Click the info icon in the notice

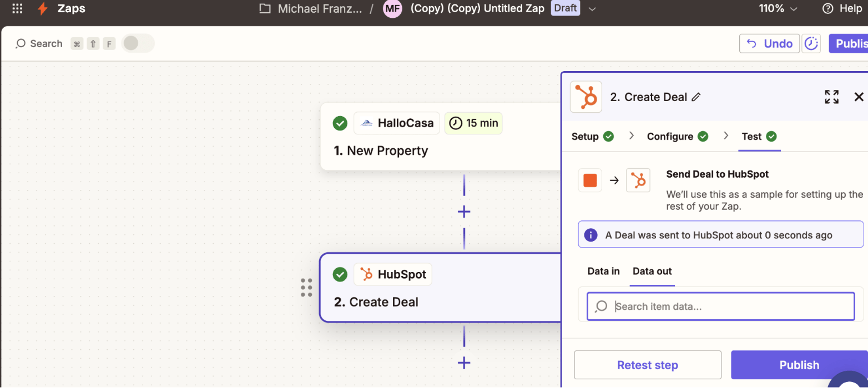(591, 235)
